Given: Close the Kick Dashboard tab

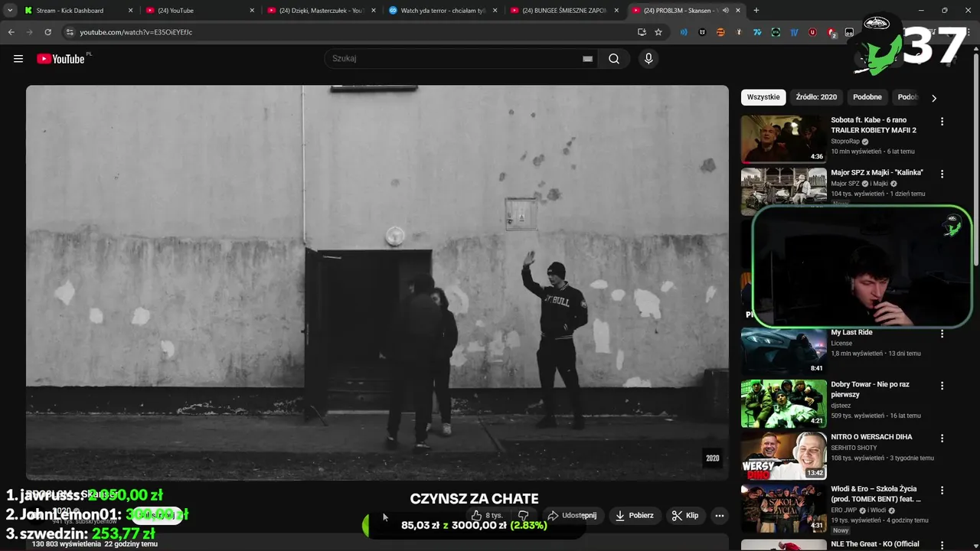Looking at the screenshot, I should tap(130, 11).
